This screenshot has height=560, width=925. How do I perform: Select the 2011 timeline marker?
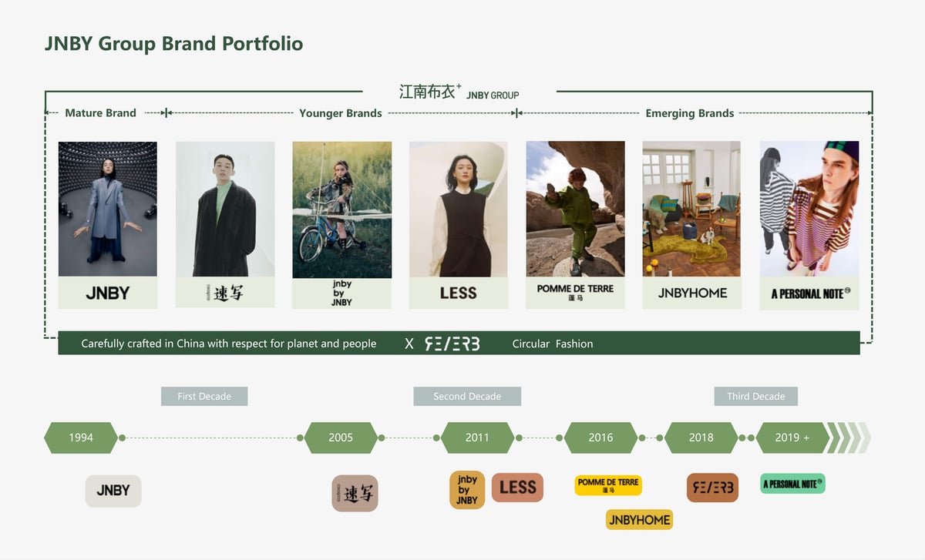coord(477,438)
